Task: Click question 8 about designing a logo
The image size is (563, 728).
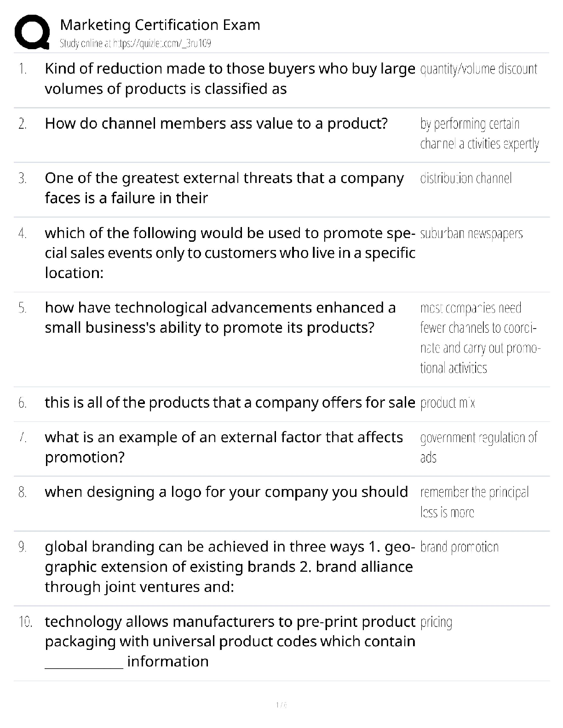Action: pos(226,492)
